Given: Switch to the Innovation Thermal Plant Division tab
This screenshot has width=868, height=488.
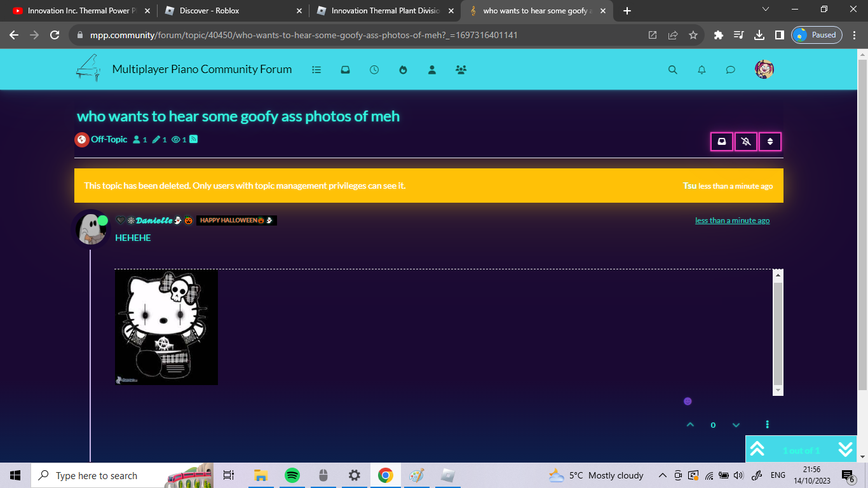Looking at the screenshot, I should pos(384,11).
